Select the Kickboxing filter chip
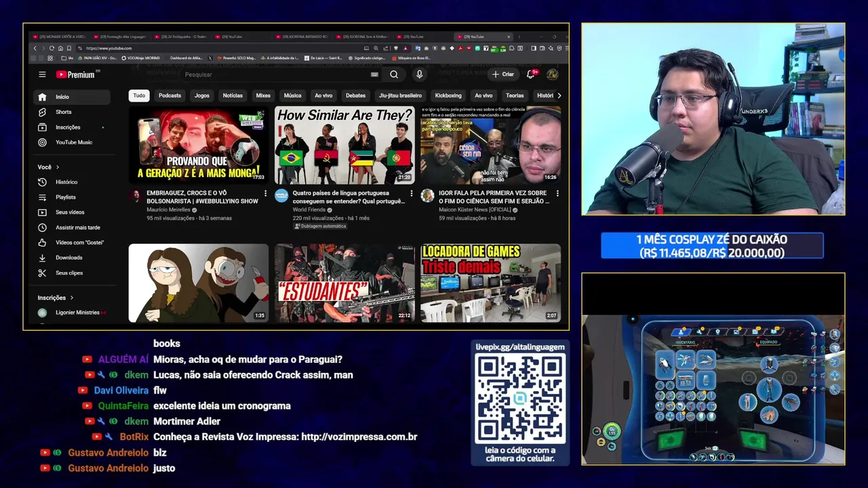The image size is (868, 488). tap(448, 96)
